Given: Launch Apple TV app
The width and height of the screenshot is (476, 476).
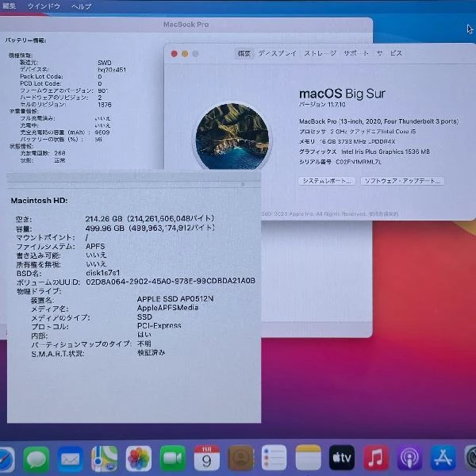Looking at the screenshot, I should [x=342, y=458].
